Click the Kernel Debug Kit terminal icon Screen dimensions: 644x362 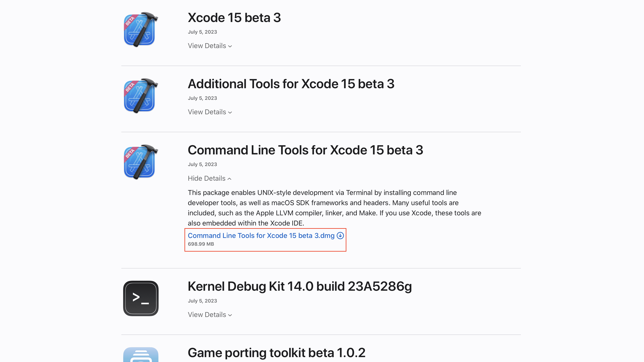click(141, 298)
